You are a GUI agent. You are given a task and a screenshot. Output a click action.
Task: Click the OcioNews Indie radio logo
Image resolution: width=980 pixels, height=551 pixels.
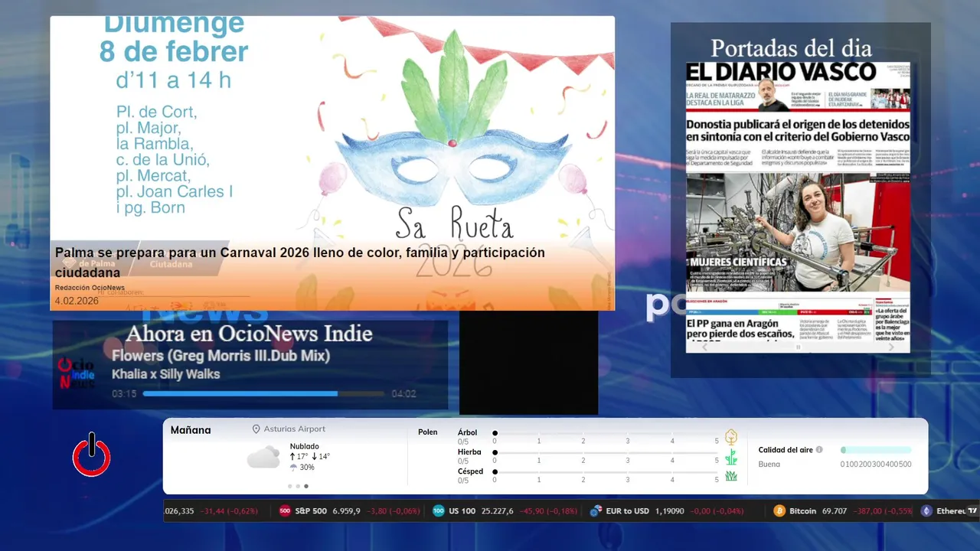[x=77, y=373]
